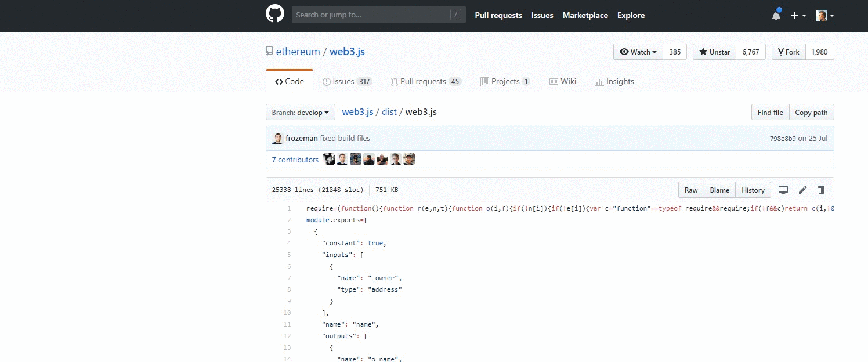
Task: View the Raw file
Action: click(x=691, y=190)
